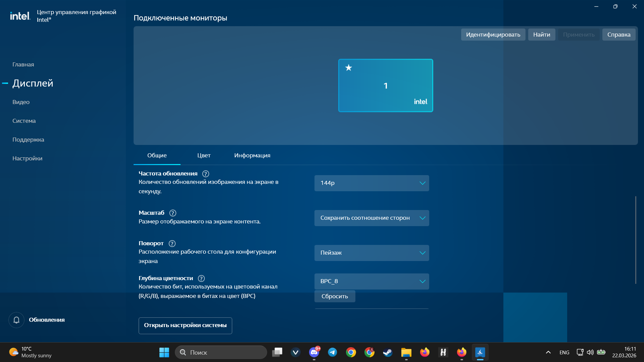This screenshot has height=362, width=644.
Task: Click the star icon on monitor 1
Action: [x=349, y=68]
